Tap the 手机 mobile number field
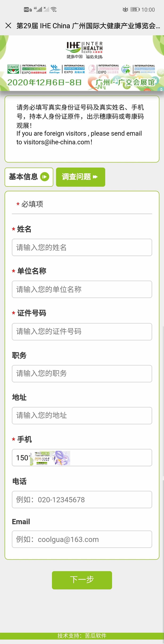This screenshot has height=644, width=164. click(x=110, y=458)
